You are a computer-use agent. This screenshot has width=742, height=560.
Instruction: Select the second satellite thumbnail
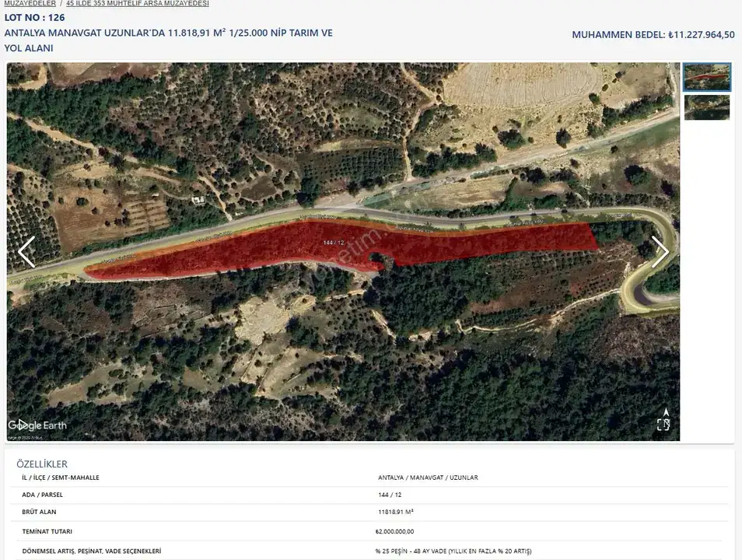[706, 107]
